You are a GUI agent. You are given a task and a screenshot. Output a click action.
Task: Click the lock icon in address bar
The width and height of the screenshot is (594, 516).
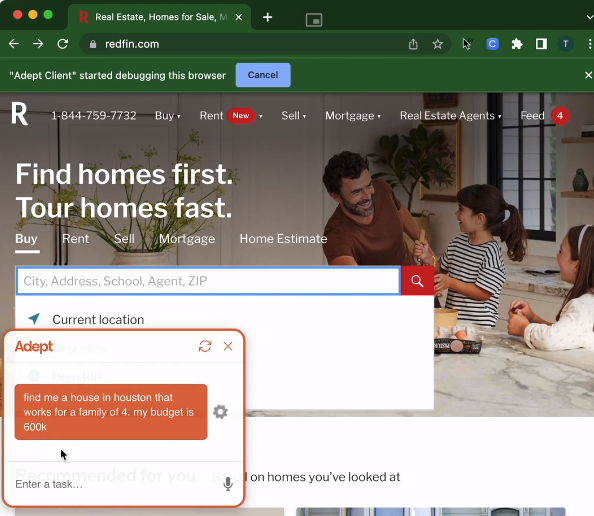pos(93,44)
